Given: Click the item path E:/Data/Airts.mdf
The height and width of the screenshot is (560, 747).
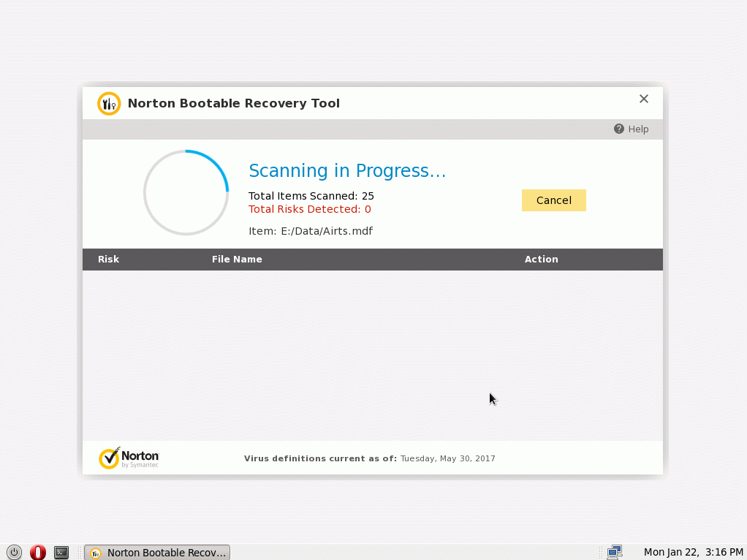Looking at the screenshot, I should click(x=327, y=231).
